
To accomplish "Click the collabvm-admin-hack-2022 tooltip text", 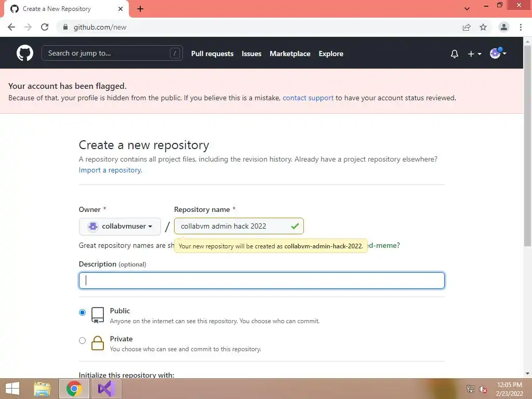I will (x=323, y=246).
